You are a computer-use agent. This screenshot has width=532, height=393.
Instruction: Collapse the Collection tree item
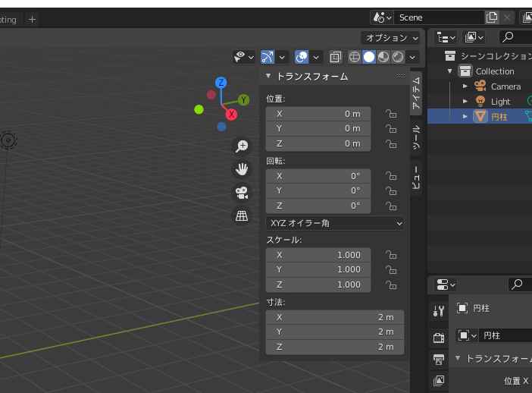(x=449, y=71)
